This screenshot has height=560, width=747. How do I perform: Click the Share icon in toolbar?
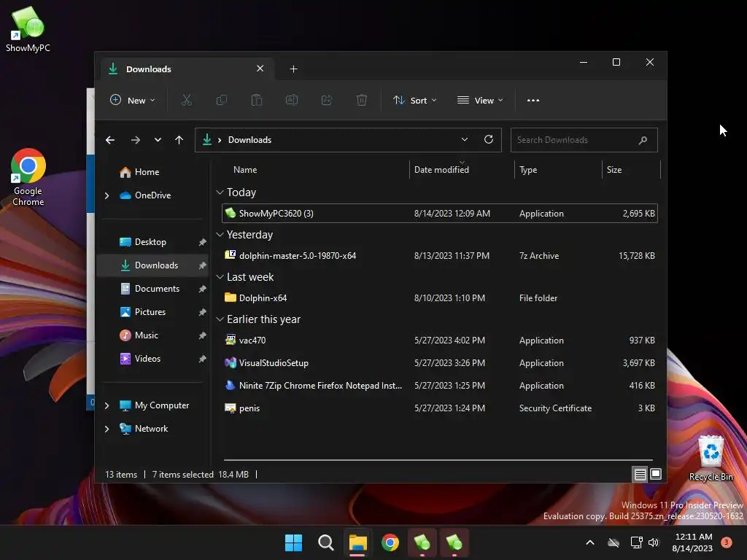click(327, 100)
